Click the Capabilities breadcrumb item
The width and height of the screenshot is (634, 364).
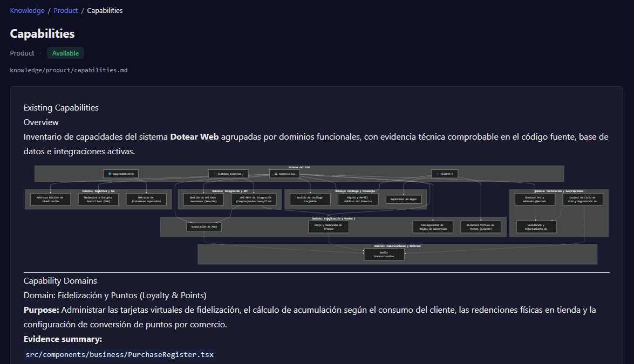tap(105, 10)
